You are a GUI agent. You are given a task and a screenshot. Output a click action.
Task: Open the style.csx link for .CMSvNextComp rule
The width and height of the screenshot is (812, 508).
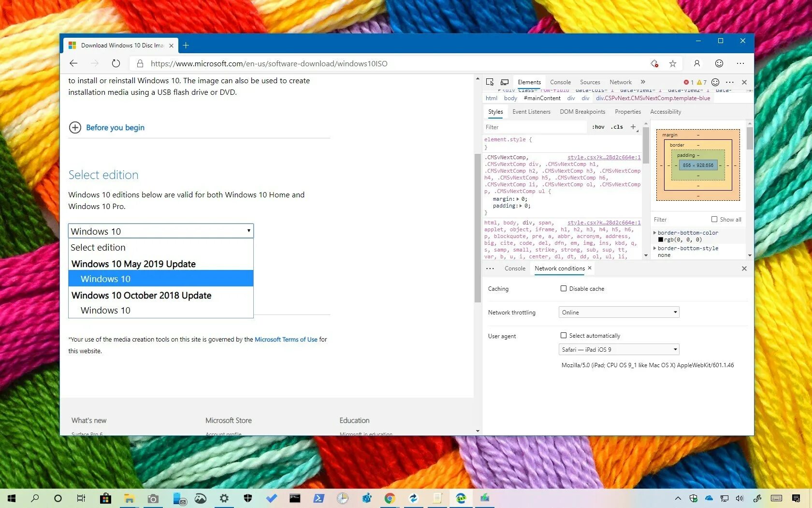(x=604, y=157)
